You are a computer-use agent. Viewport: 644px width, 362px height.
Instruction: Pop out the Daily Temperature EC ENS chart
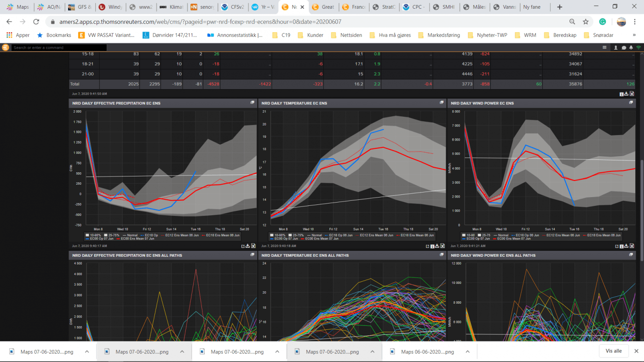442,102
